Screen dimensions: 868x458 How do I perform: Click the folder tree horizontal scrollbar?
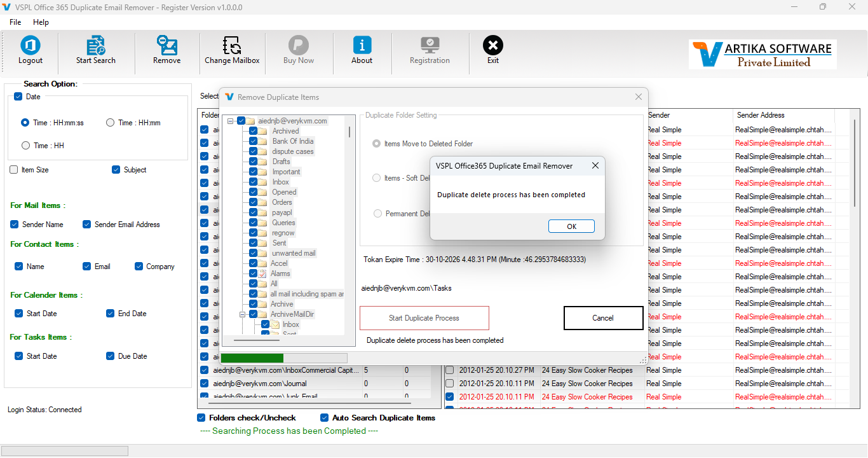pyautogui.click(x=257, y=340)
